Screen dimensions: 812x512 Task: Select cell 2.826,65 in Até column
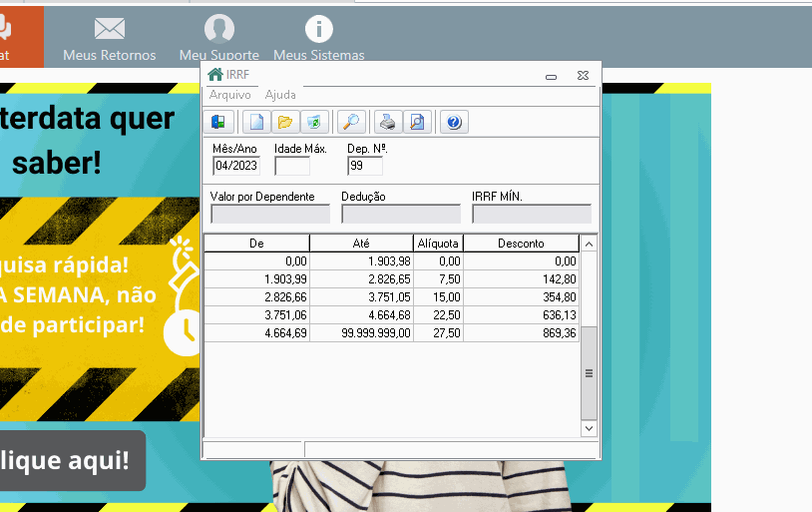click(x=361, y=279)
